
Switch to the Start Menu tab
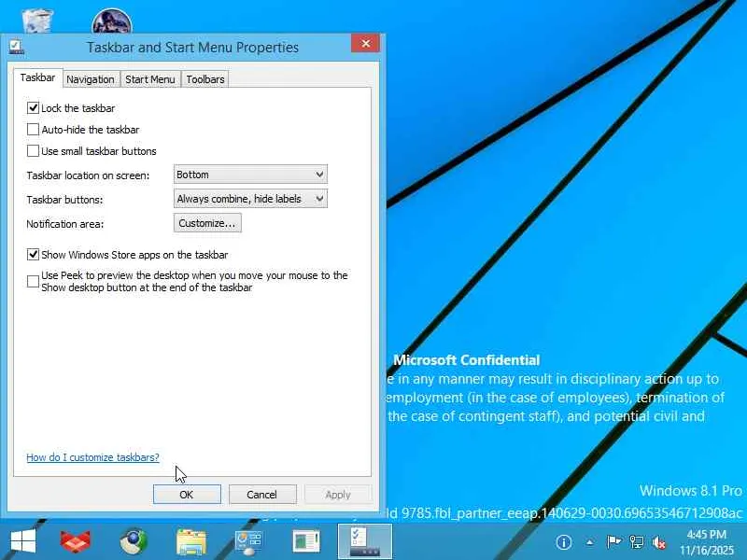(x=150, y=79)
